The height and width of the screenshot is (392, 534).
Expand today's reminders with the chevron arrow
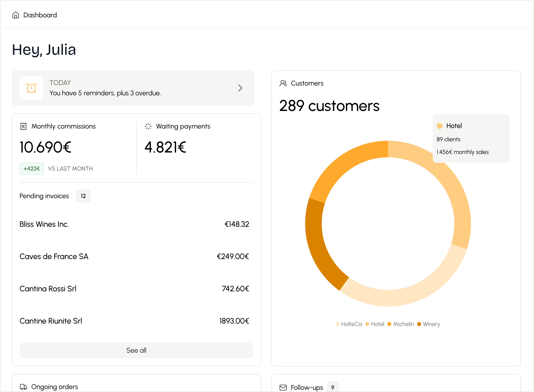[x=240, y=88]
